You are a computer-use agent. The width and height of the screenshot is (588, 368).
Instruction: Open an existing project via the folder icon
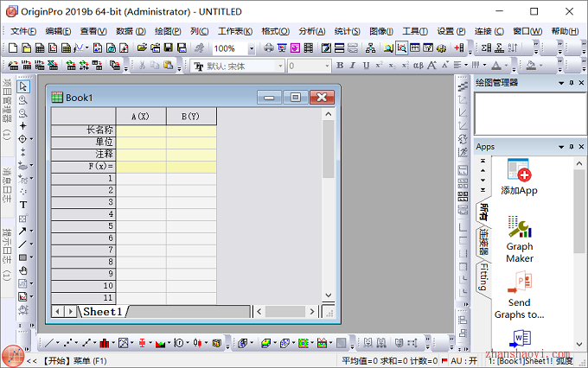[142, 48]
